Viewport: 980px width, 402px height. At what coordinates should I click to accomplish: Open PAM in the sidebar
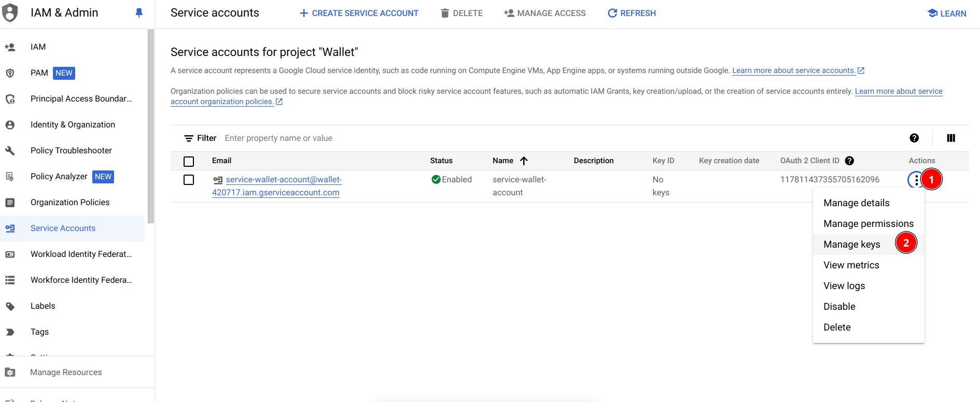pyautogui.click(x=72, y=73)
